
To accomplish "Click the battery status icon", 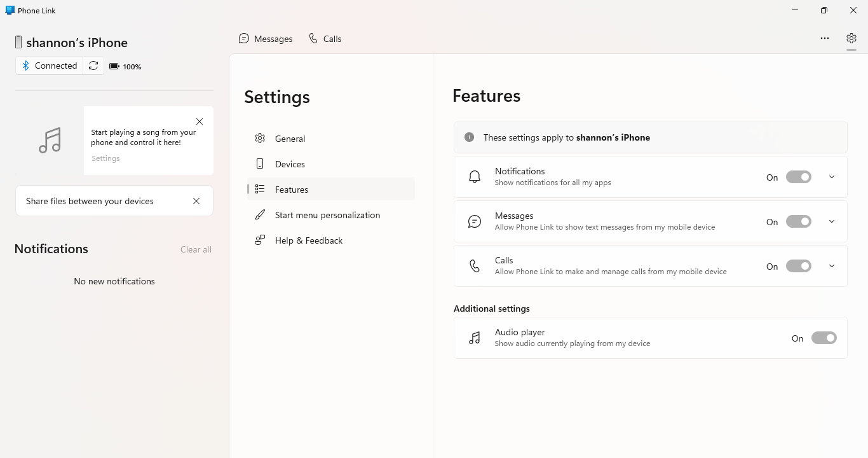I will pos(114,66).
